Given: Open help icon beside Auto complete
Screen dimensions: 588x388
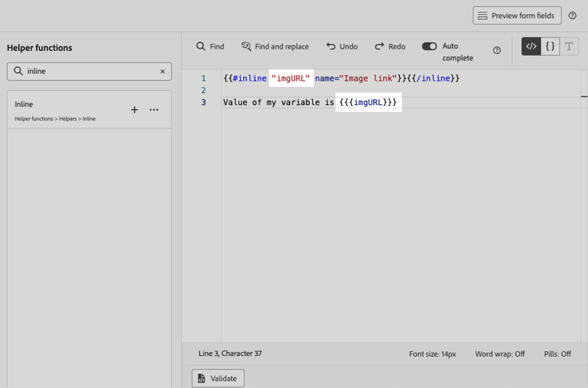Looking at the screenshot, I should (497, 50).
